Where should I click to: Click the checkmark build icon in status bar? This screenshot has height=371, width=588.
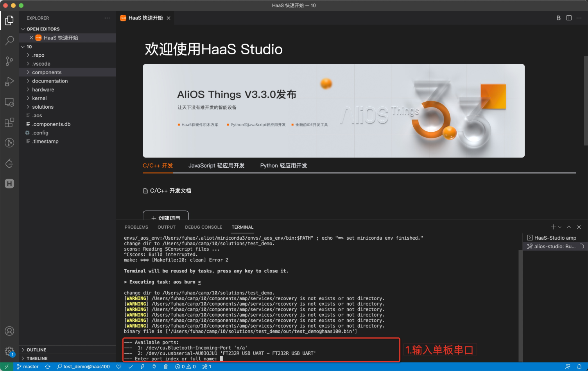[131, 367]
